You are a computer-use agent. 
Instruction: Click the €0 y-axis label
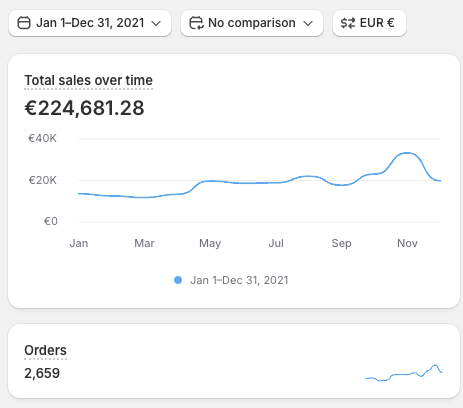tap(51, 221)
